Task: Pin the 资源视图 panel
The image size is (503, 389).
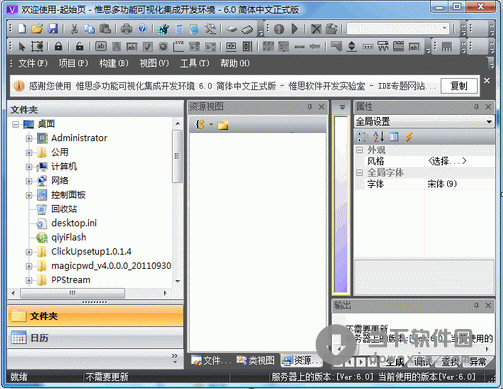Action: [x=310, y=107]
